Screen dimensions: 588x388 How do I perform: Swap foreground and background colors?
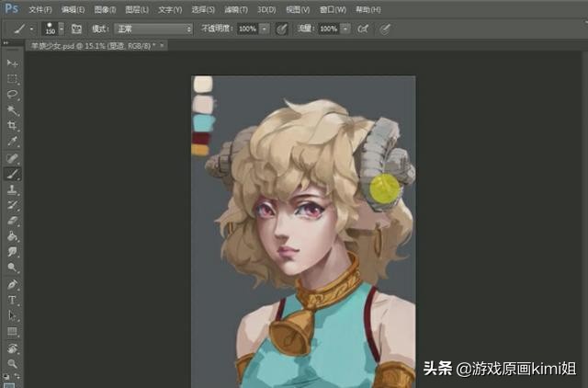click(17, 376)
